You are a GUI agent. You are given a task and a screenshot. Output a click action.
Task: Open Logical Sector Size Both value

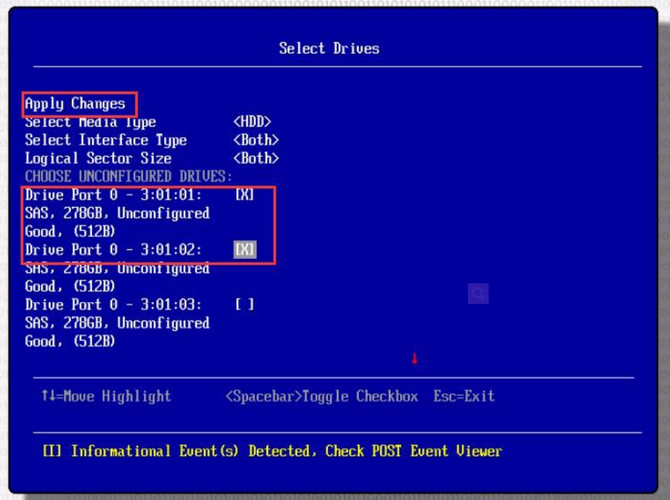coord(256,159)
